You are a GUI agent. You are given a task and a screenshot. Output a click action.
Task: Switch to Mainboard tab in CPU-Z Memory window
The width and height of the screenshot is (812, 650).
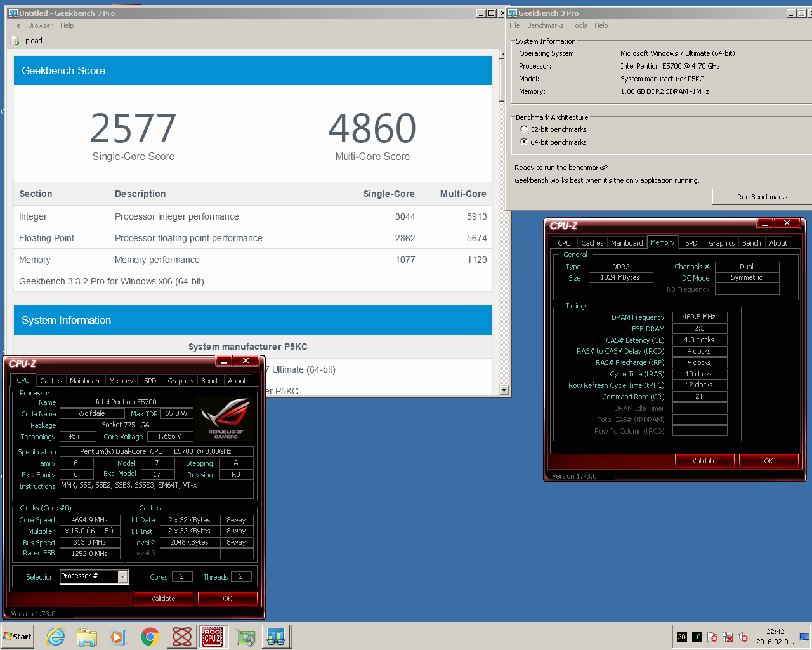tap(627, 243)
